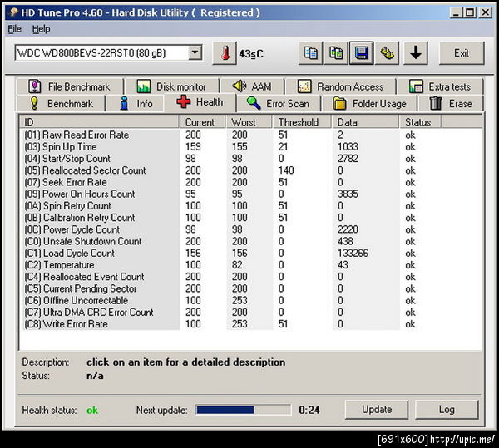The image size is (499, 448).
Task: Copy info to clipboard icon
Action: click(x=310, y=53)
